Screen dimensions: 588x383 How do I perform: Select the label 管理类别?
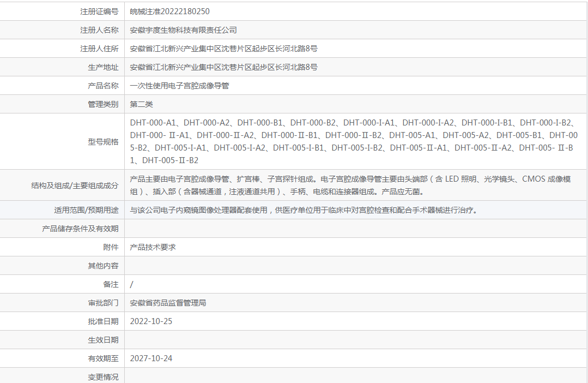click(103, 104)
